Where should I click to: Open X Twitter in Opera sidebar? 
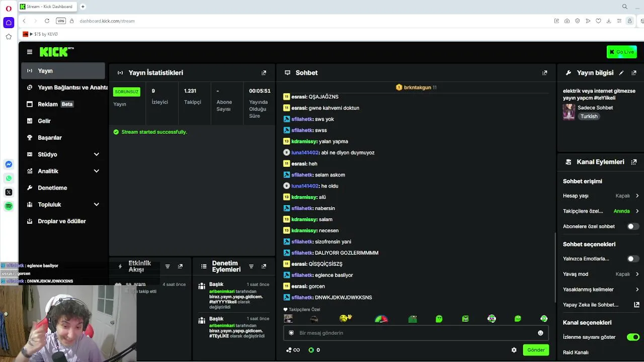[x=9, y=192]
